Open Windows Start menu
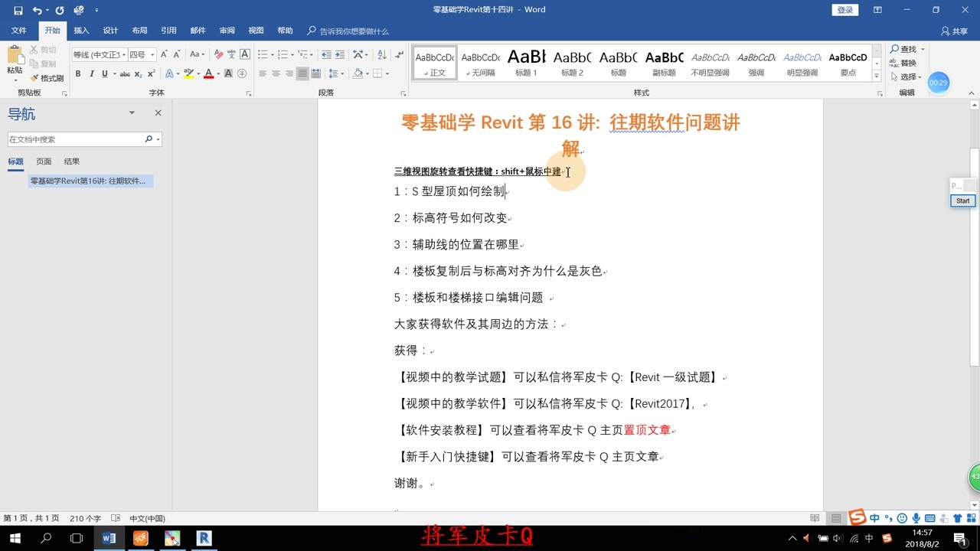Screen dimensions: 980x551 click(15, 538)
